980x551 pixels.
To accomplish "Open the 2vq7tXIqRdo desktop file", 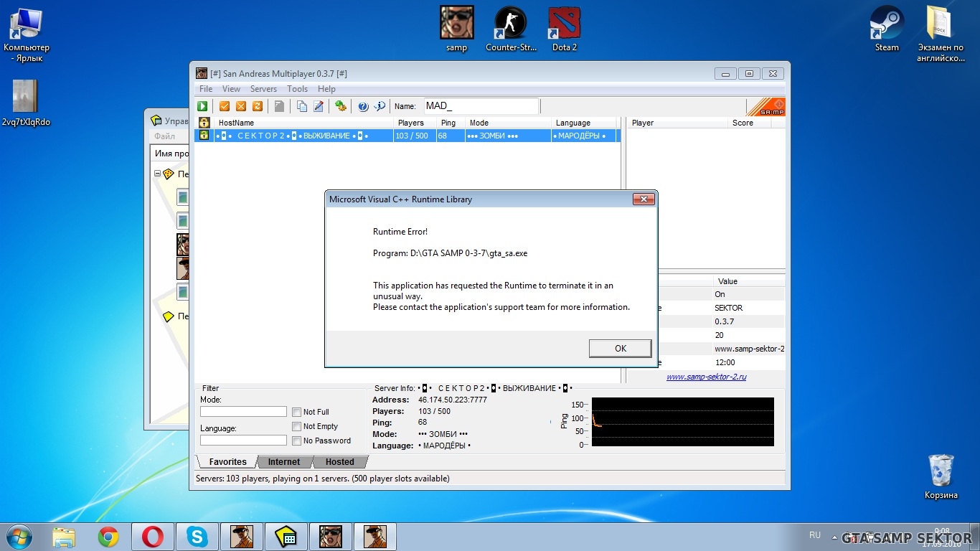I will [26, 103].
